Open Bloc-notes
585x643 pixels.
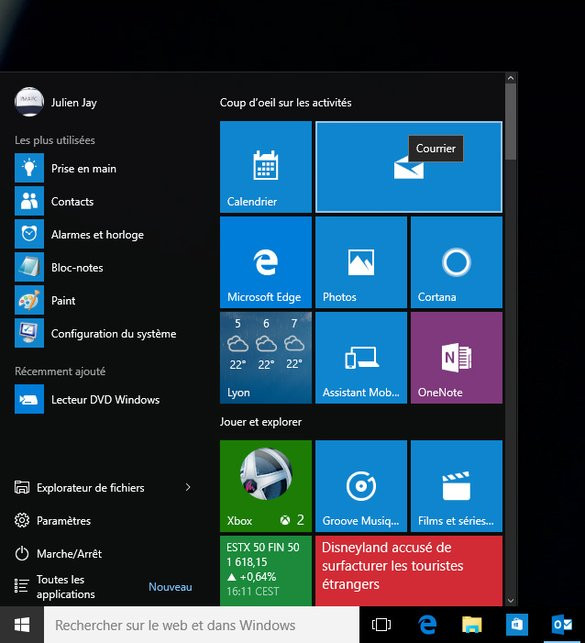(102, 267)
